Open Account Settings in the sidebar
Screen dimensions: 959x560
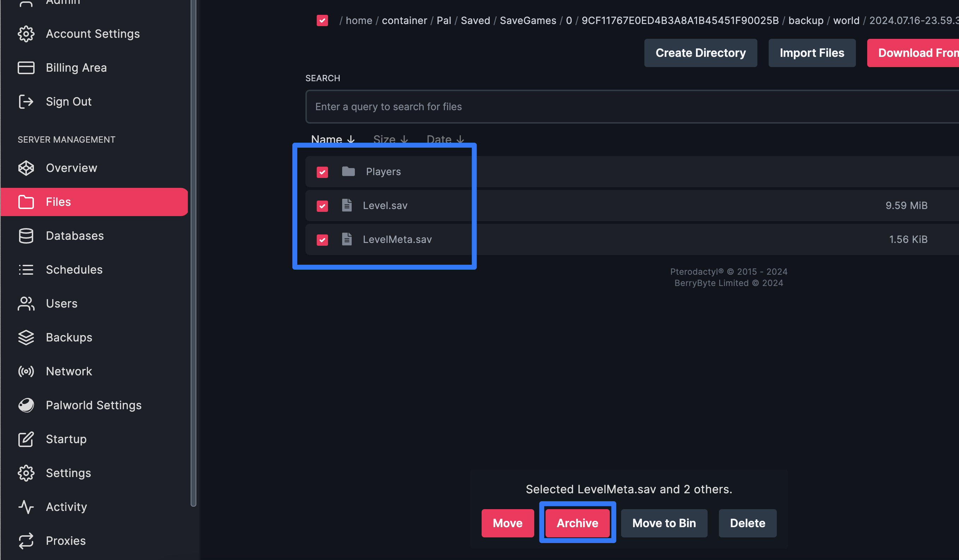[x=93, y=34]
